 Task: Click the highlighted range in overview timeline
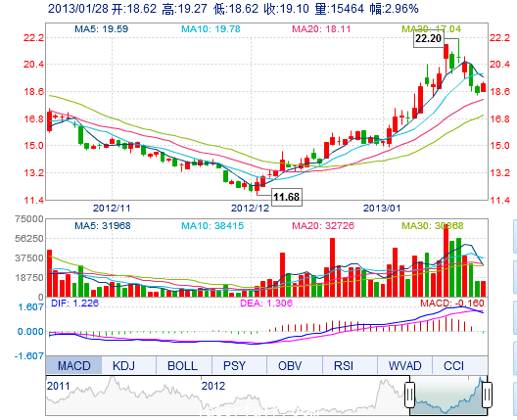click(x=448, y=396)
